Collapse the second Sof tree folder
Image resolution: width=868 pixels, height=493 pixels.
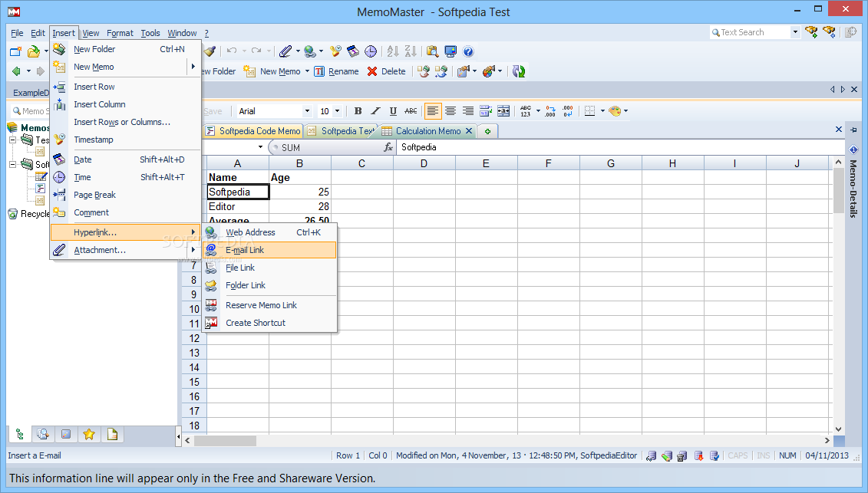pyautogui.click(x=13, y=164)
